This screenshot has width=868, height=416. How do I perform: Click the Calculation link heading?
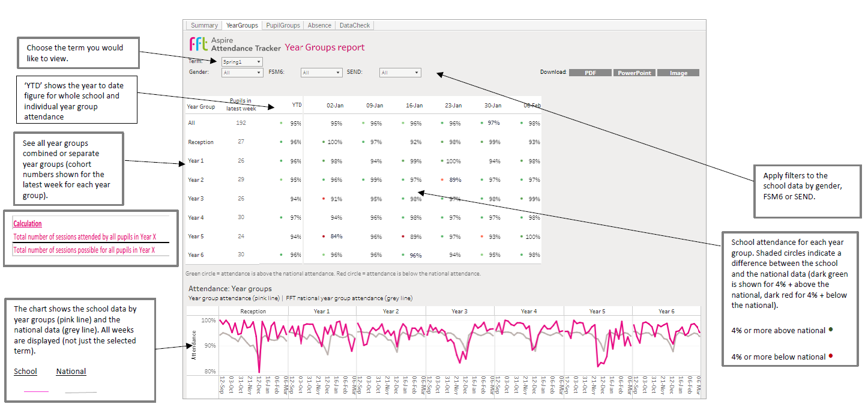click(x=28, y=223)
